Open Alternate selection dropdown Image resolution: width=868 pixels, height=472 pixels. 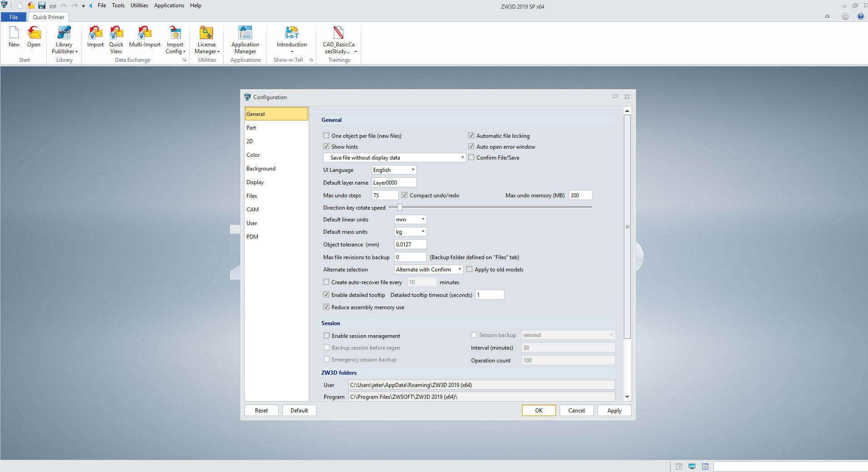tap(429, 269)
